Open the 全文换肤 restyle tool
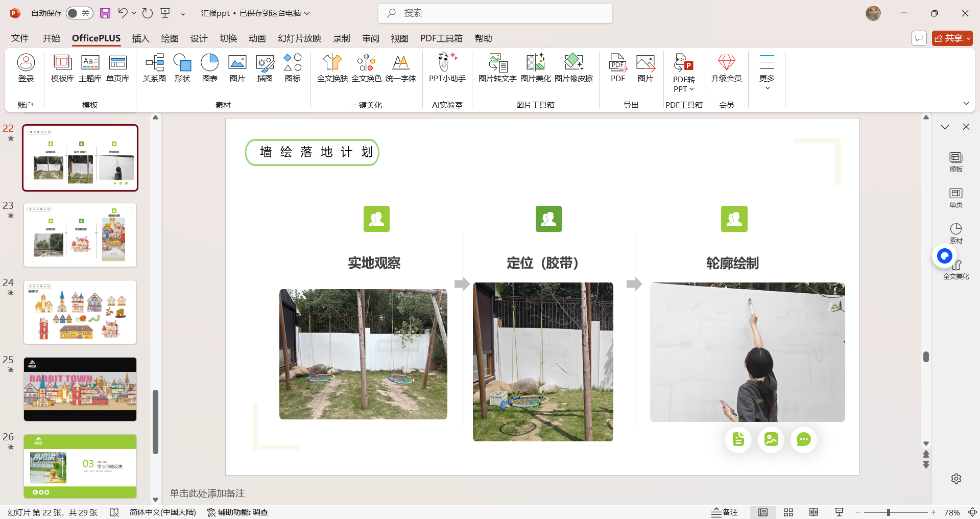The image size is (980, 519). [332, 68]
